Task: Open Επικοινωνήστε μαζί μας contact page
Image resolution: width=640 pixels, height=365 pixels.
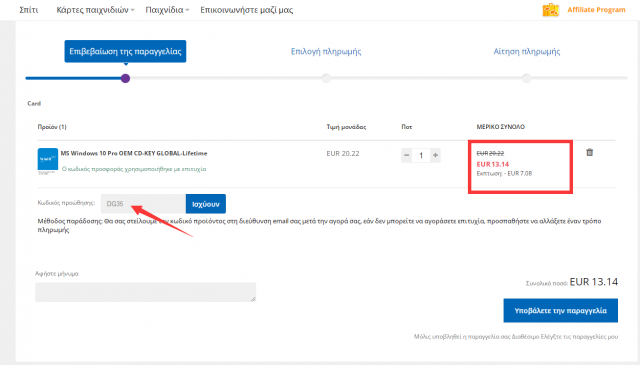Action: [x=247, y=10]
